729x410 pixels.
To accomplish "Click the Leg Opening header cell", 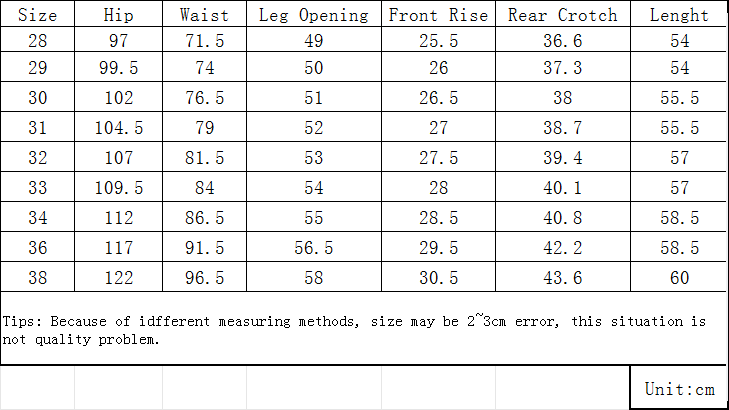I will point(314,14).
